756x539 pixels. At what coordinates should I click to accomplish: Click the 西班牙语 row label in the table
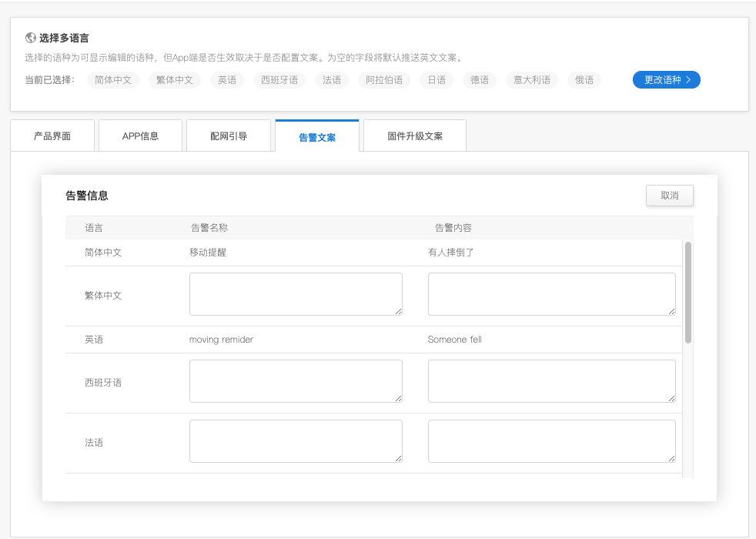(x=103, y=383)
